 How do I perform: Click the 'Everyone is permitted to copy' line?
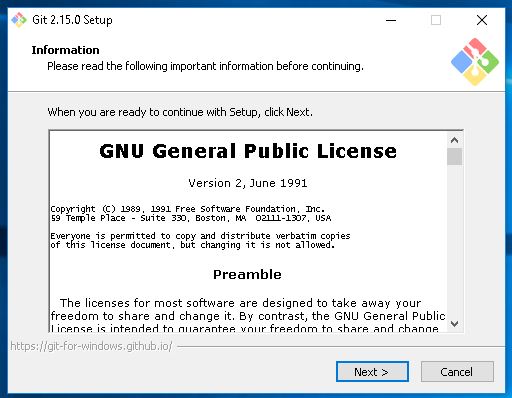(x=200, y=236)
